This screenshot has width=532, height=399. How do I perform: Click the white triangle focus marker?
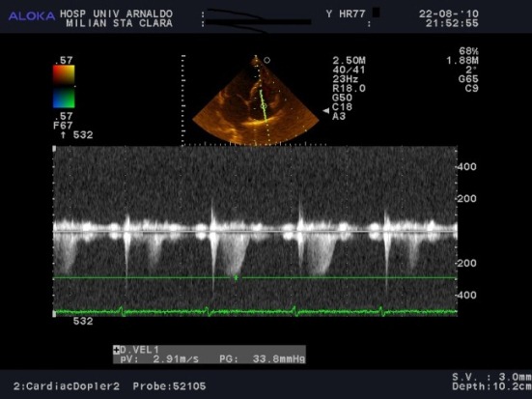(325, 111)
